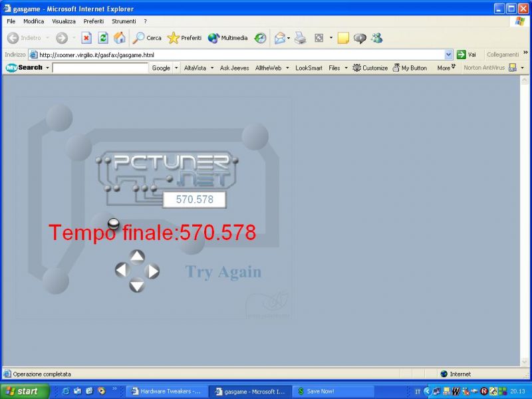The height and width of the screenshot is (399, 532).
Task: Open the Strumenti menu
Action: coord(124,21)
